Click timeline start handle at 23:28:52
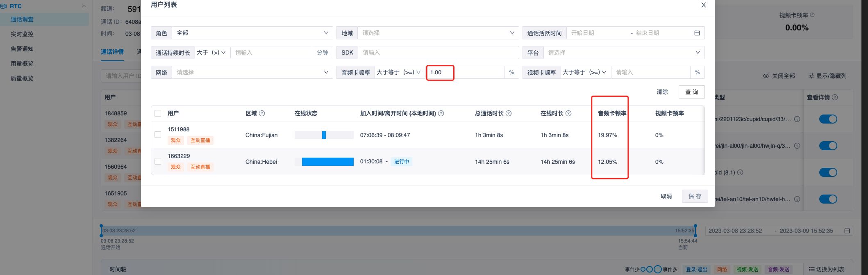868x275 pixels. (x=101, y=230)
